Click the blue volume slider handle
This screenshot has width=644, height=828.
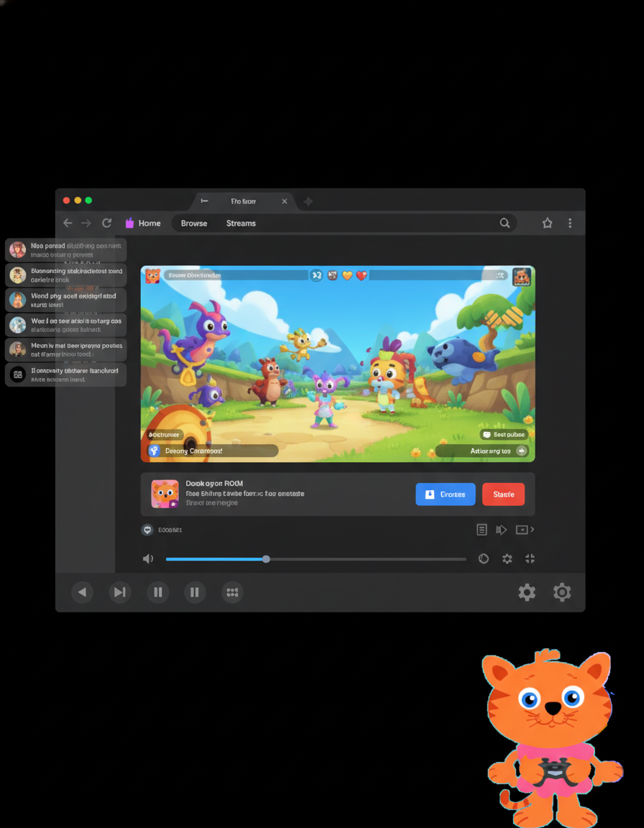coord(266,559)
